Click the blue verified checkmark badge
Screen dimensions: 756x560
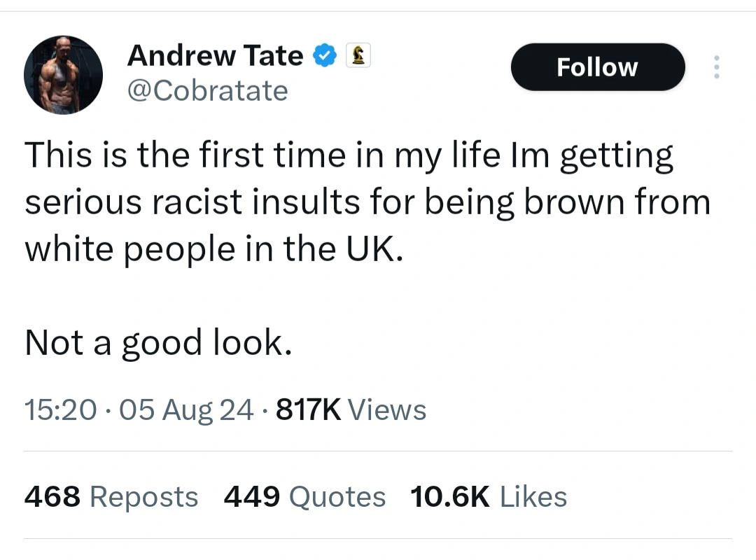point(324,56)
